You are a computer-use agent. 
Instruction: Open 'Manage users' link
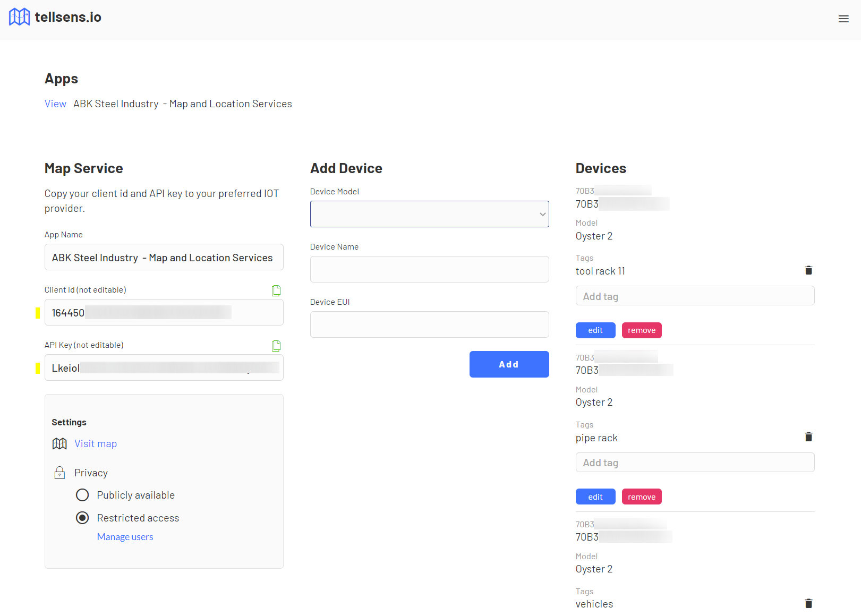pyautogui.click(x=125, y=536)
